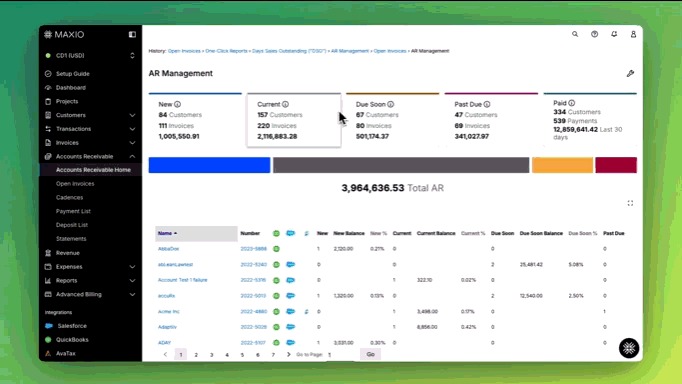Click the AvaTax integration icon
Screen dimensions: 682x384
48,354
